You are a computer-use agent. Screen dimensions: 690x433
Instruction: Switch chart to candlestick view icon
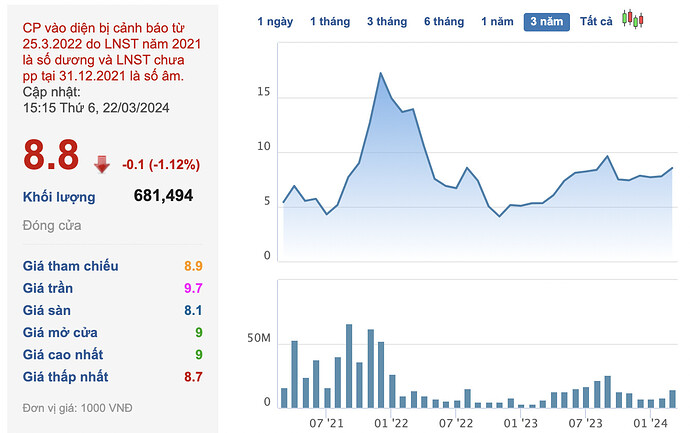[632, 19]
